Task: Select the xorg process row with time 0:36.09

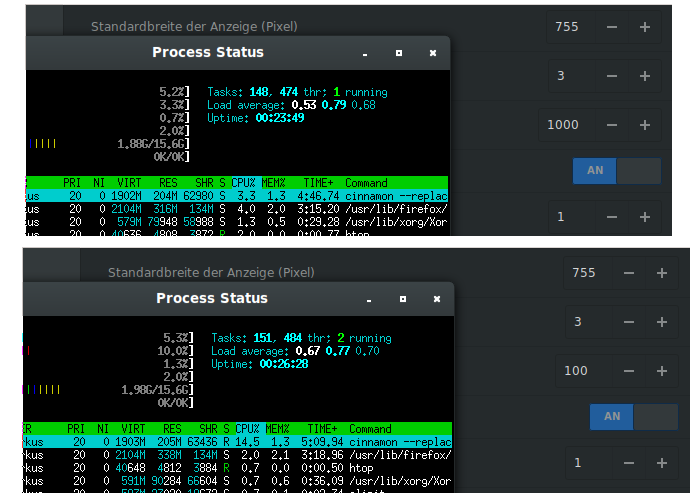Action: (x=238, y=481)
